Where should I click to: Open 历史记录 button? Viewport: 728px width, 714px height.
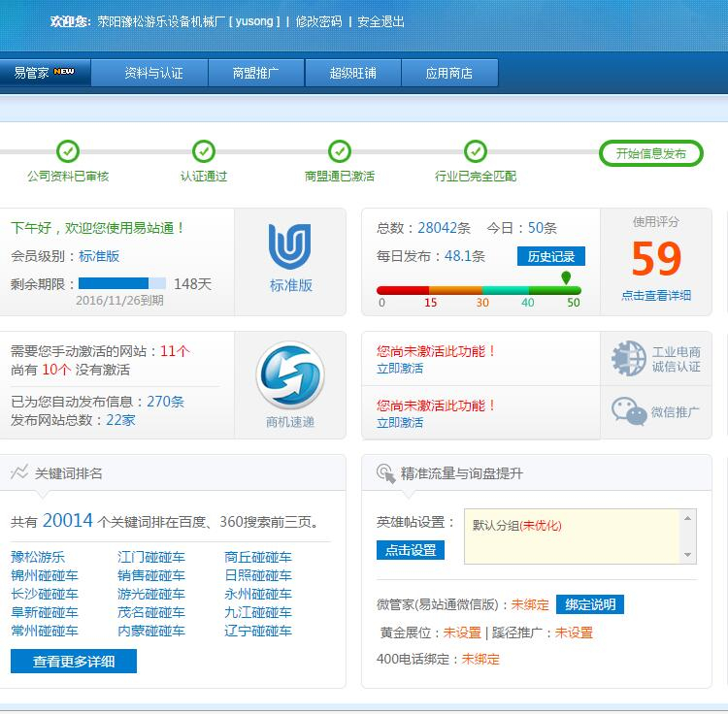tap(551, 256)
